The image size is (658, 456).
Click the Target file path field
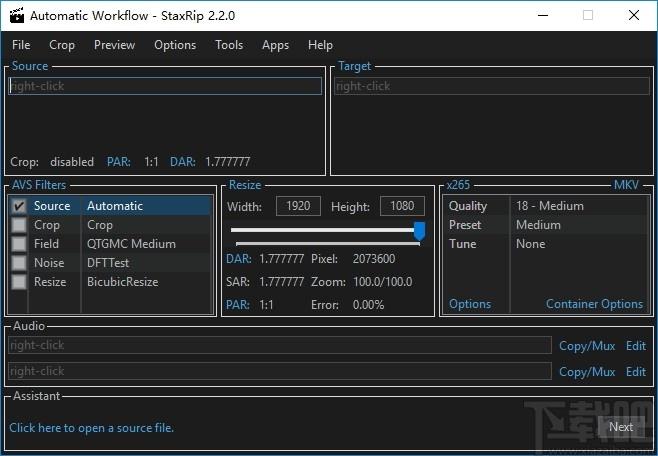click(x=492, y=86)
